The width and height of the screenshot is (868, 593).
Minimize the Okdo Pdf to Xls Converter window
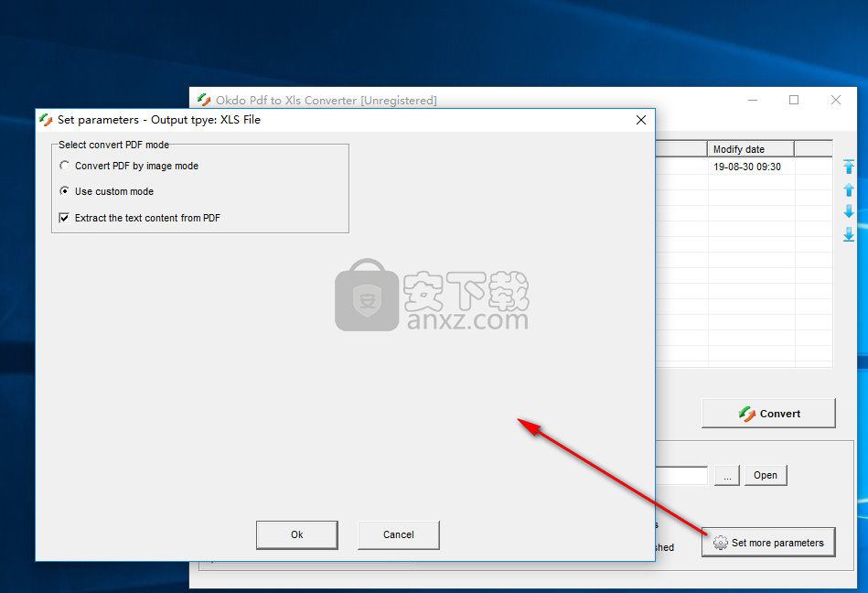pos(753,101)
